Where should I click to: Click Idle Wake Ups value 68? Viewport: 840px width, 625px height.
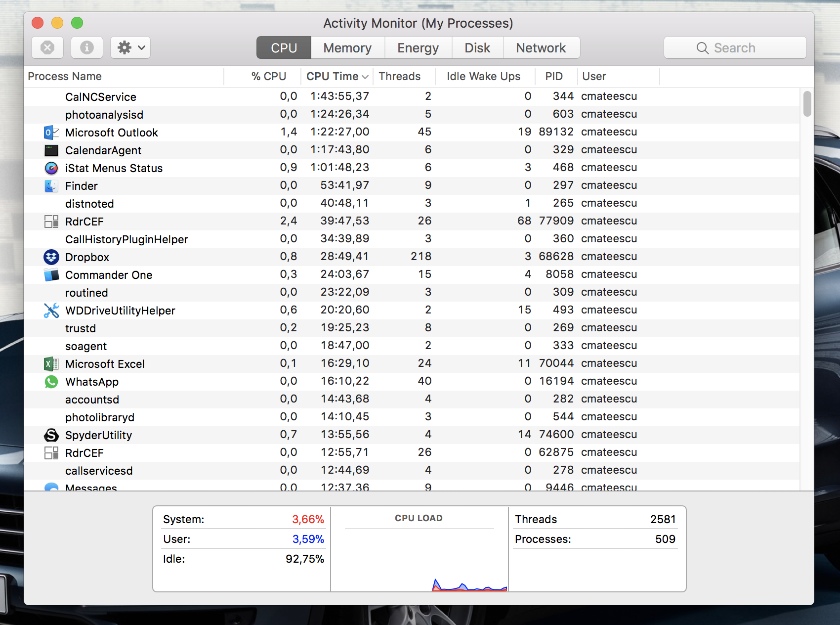pos(524,221)
